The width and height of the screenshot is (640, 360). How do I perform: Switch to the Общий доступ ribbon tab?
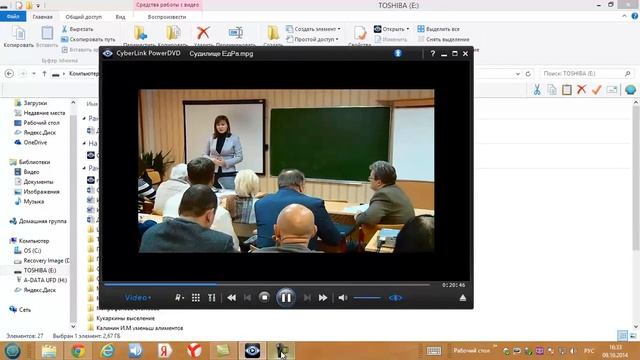[84, 17]
